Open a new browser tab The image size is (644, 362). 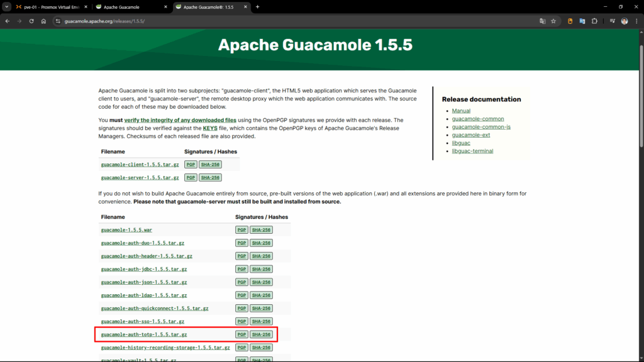(x=257, y=7)
